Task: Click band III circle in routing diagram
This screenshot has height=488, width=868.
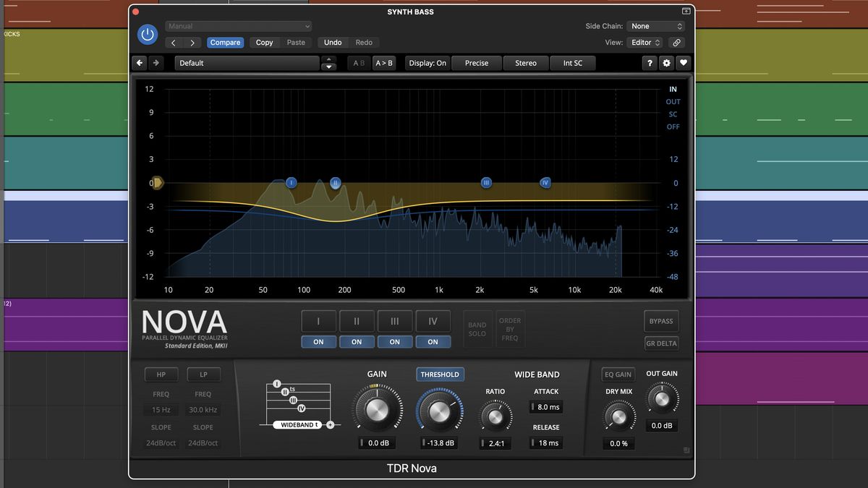Action: 293,400
